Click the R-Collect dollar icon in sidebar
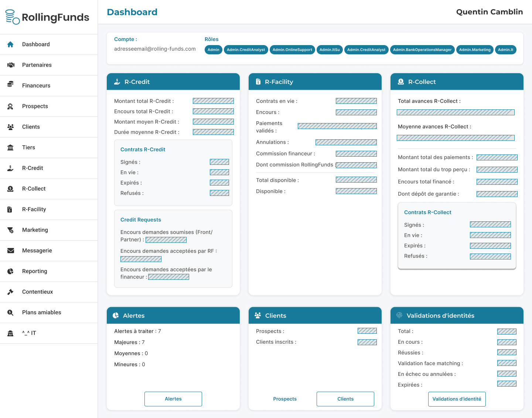This screenshot has width=532, height=418. [10, 189]
